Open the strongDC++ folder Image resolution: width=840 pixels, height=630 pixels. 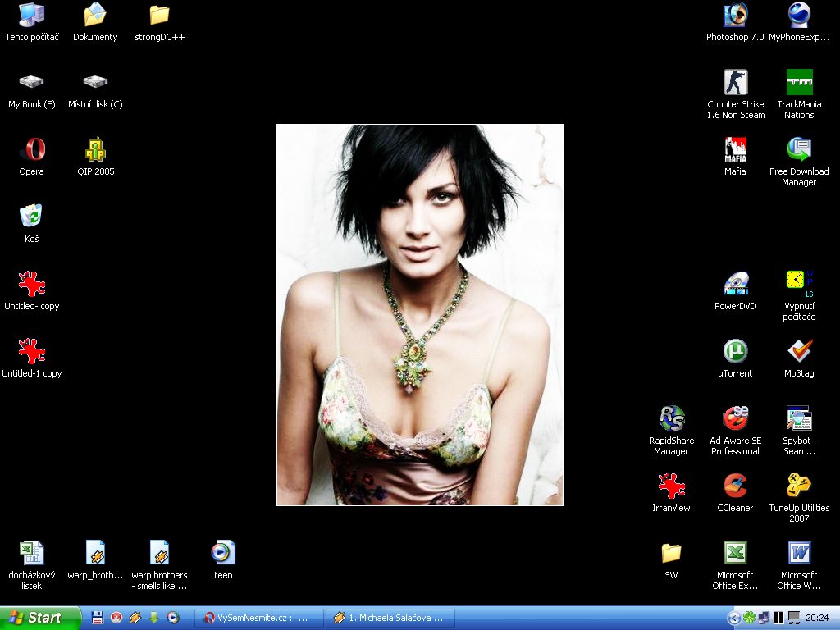click(160, 16)
